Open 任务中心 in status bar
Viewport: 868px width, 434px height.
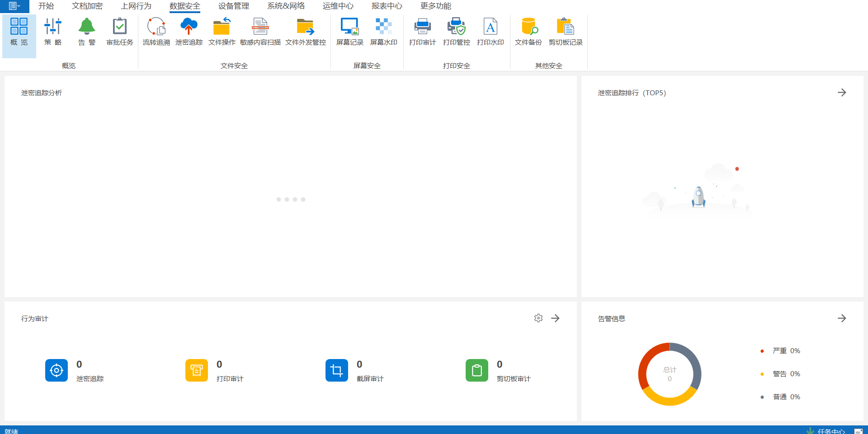tap(826, 431)
